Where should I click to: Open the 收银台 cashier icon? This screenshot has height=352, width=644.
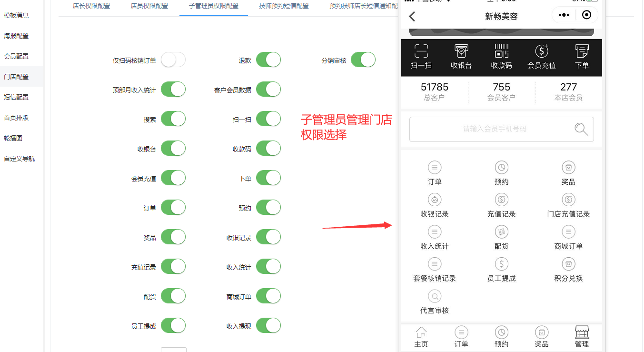click(x=461, y=51)
